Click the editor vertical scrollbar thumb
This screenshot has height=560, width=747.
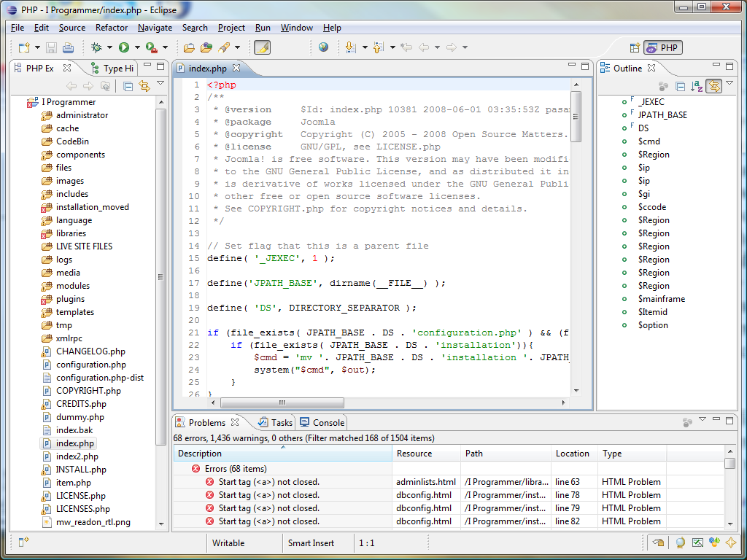click(576, 117)
